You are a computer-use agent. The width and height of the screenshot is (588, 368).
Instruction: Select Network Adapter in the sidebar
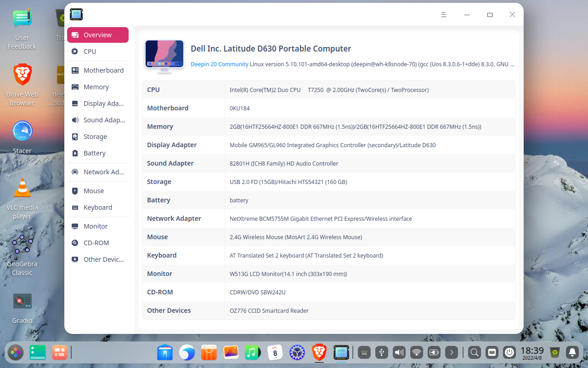[98, 172]
